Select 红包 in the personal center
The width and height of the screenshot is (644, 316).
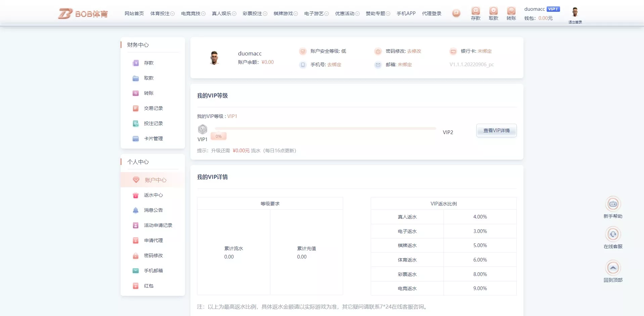[149, 286]
